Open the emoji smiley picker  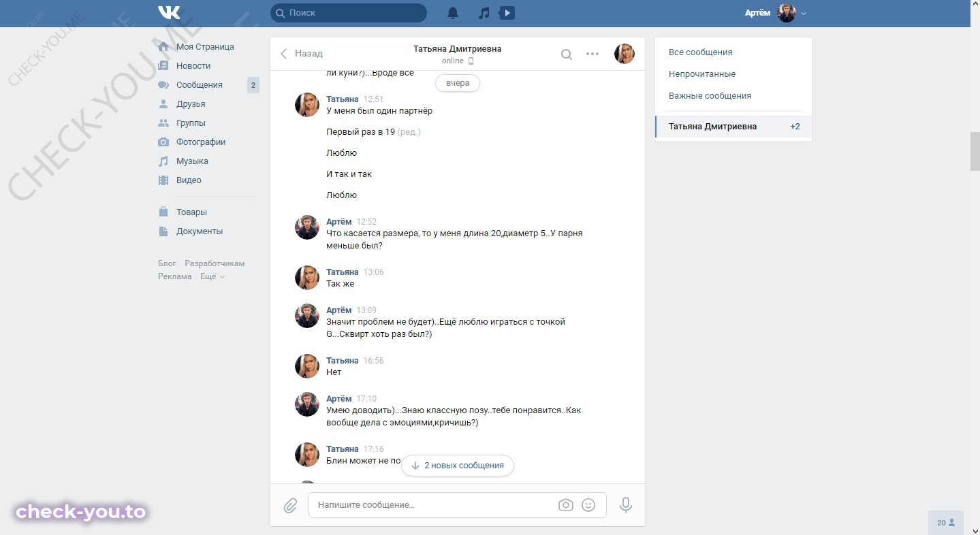pos(588,505)
